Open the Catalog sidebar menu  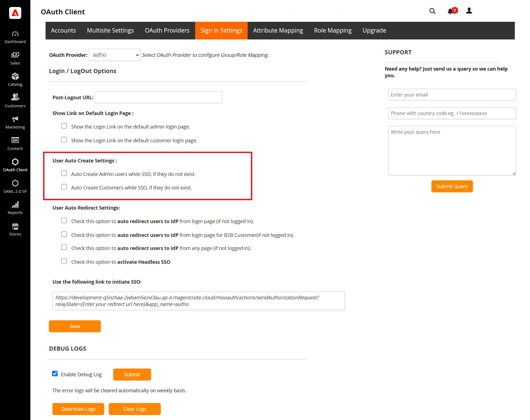tap(15, 80)
